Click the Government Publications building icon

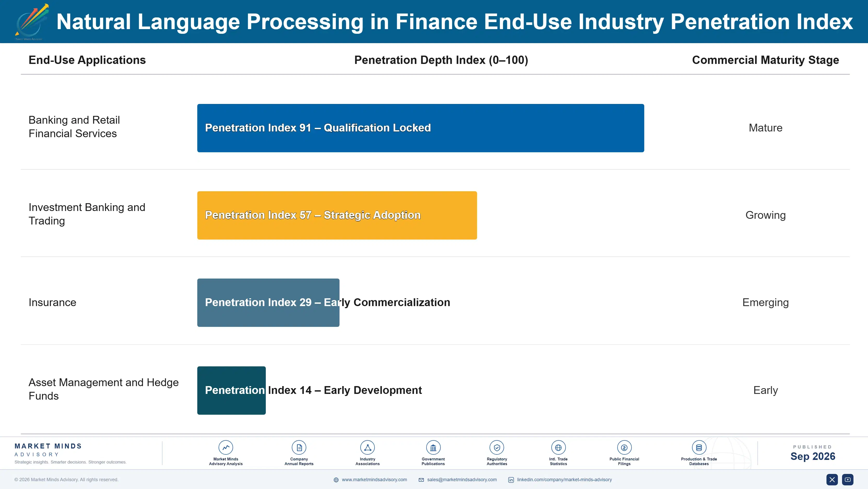click(x=433, y=447)
